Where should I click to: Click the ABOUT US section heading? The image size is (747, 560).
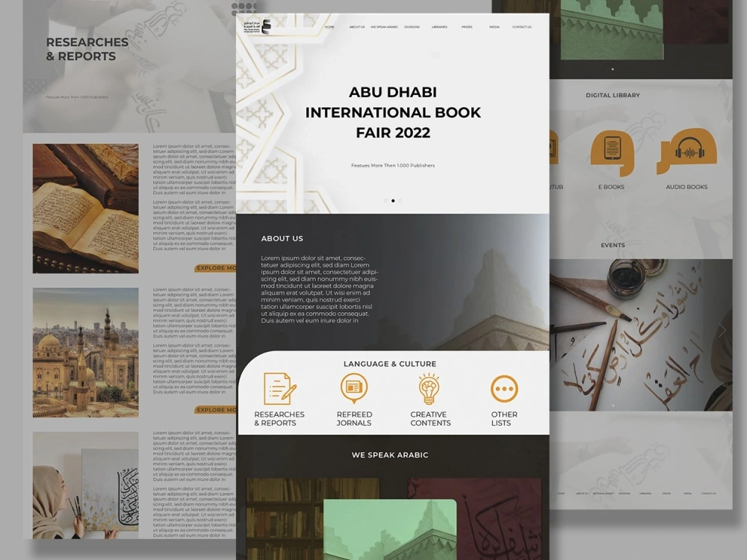(282, 239)
